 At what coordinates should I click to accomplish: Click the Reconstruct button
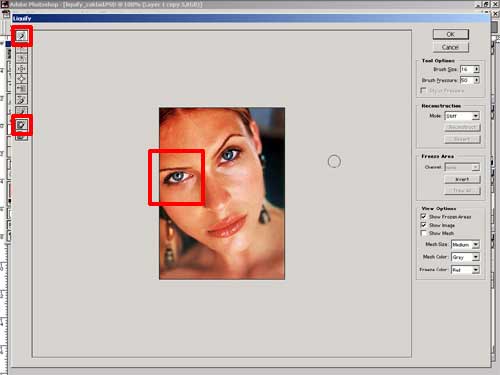pos(462,127)
